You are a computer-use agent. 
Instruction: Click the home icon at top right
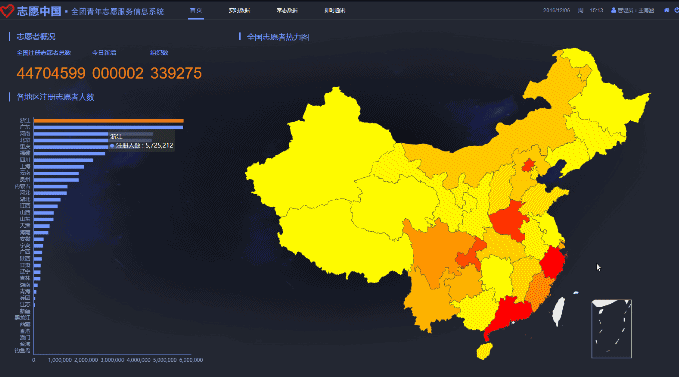point(666,10)
